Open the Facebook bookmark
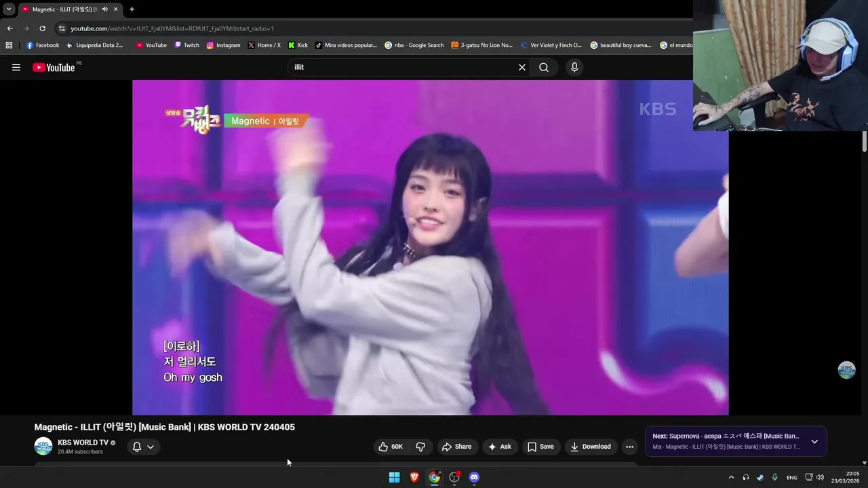868x488 pixels. 43,45
